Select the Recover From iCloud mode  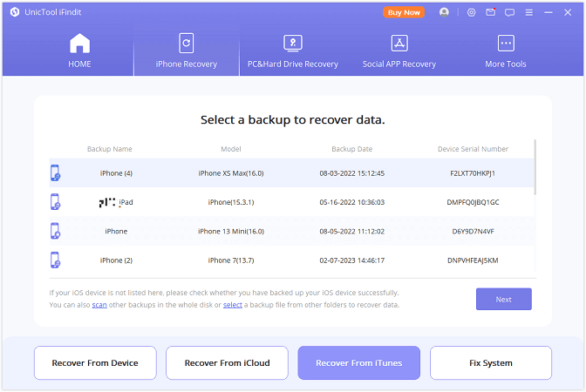click(x=227, y=362)
